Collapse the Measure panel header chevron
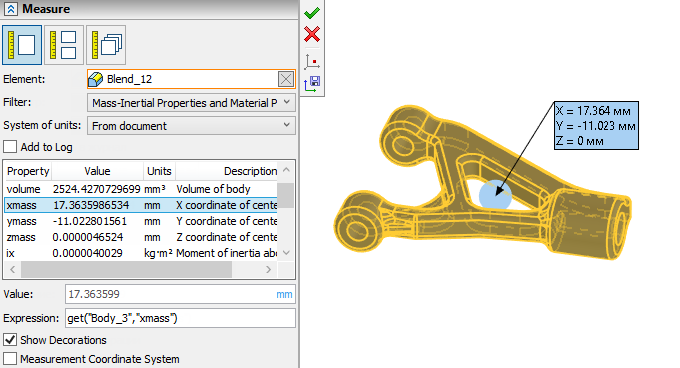 11,9
